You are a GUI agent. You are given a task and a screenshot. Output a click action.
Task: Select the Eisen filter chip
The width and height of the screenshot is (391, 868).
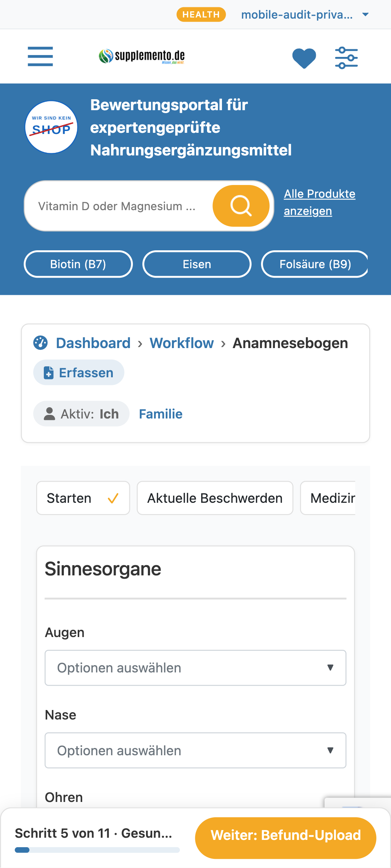tap(197, 264)
